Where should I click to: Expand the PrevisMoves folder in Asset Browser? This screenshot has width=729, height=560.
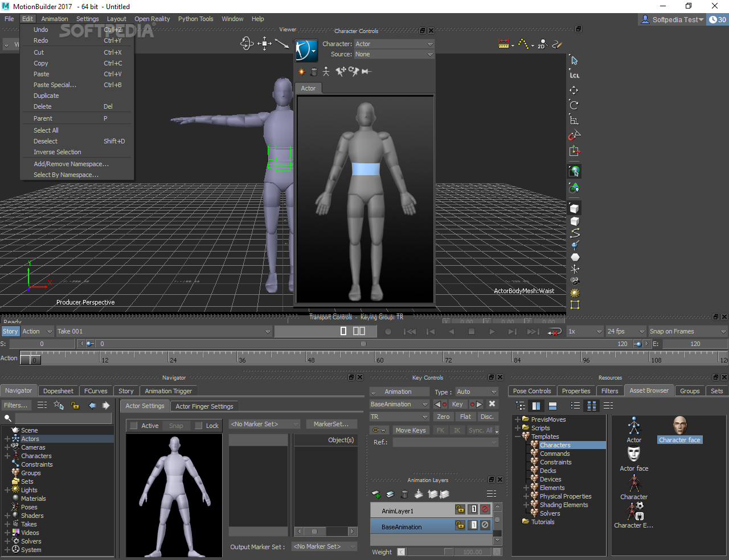[518, 419]
